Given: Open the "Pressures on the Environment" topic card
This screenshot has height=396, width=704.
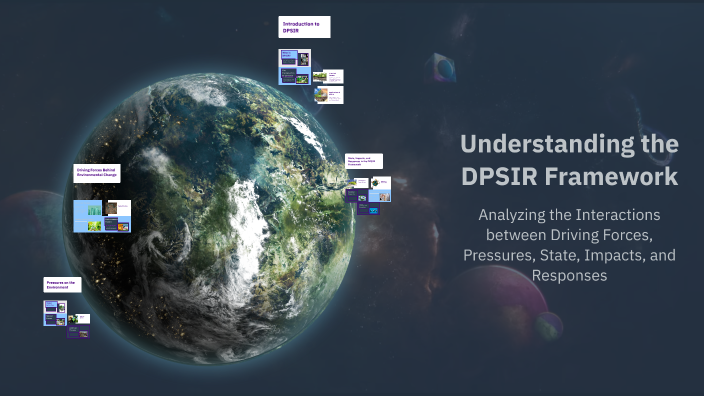Looking at the screenshot, I should click(62, 285).
